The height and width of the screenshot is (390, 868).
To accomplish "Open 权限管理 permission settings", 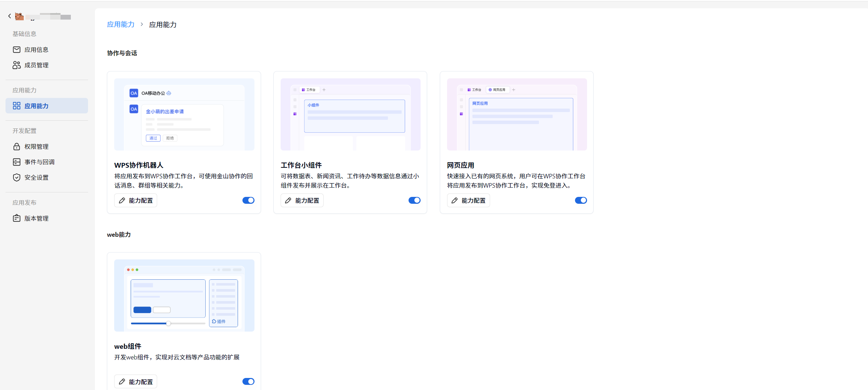I will [x=36, y=146].
